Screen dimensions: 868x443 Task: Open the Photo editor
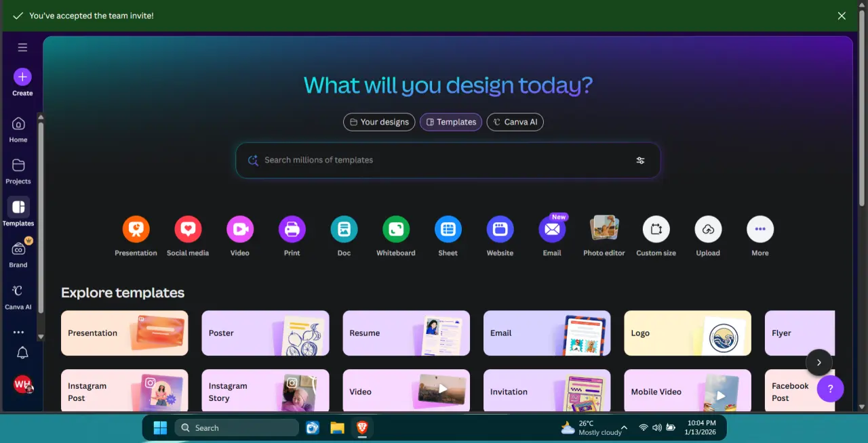click(x=604, y=236)
